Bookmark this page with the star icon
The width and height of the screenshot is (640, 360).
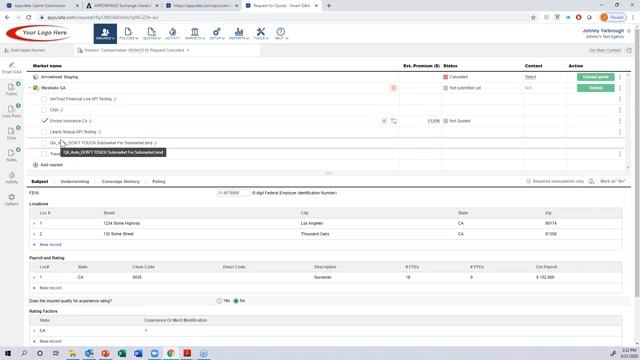pos(533,18)
